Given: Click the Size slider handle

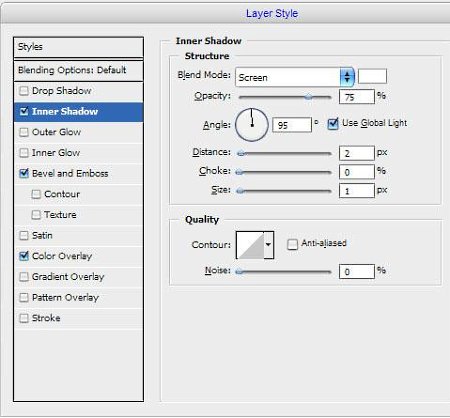Looking at the screenshot, I should tap(240, 191).
